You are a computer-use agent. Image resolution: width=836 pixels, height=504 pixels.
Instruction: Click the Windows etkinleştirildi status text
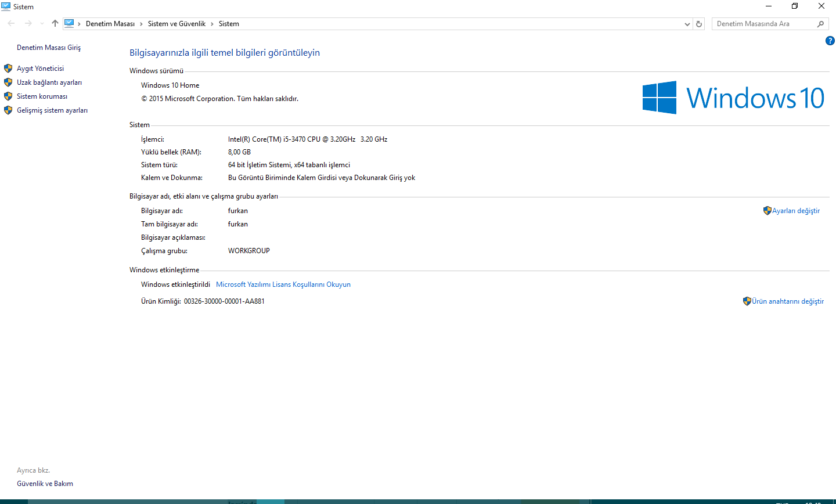(x=175, y=285)
